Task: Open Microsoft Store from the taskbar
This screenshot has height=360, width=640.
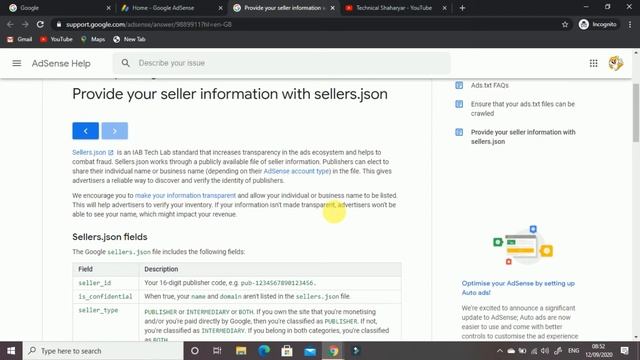Action: pyautogui.click(x=287, y=351)
